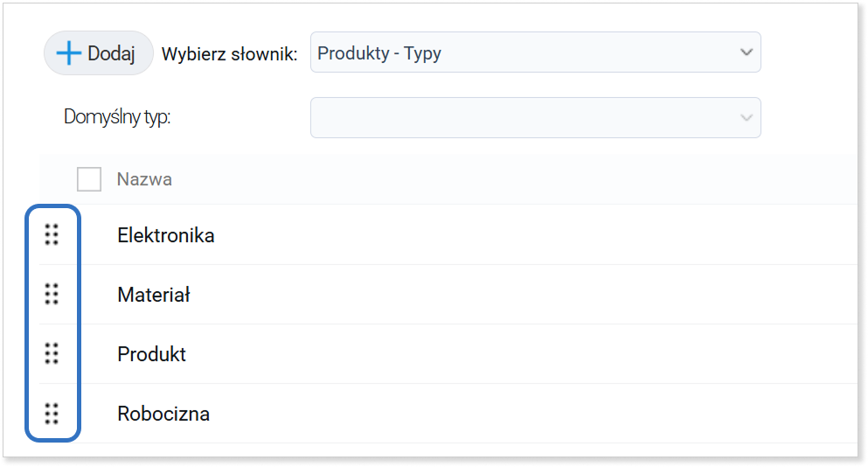Click the greyed chevron in Domyślny typ field
The width and height of the screenshot is (868, 467).
pos(746,117)
